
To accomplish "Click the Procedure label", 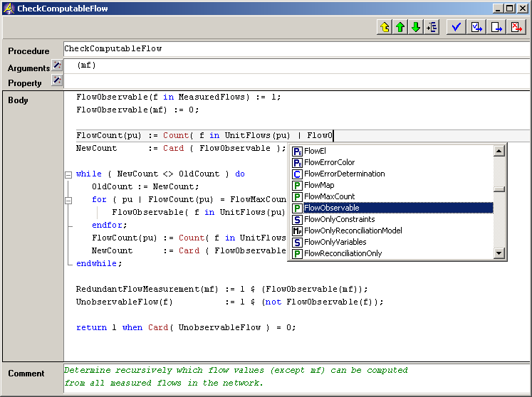I will click(28, 51).
